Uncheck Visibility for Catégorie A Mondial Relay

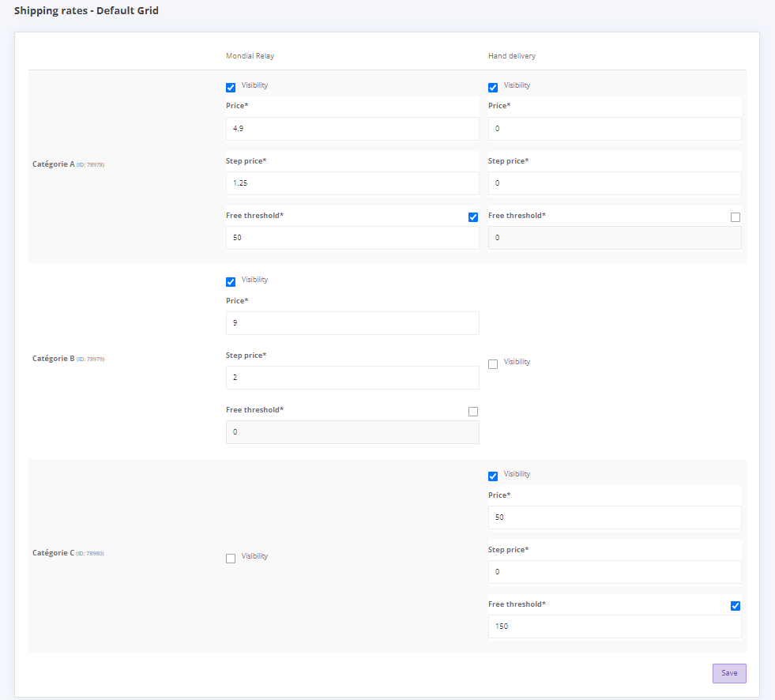coord(231,88)
